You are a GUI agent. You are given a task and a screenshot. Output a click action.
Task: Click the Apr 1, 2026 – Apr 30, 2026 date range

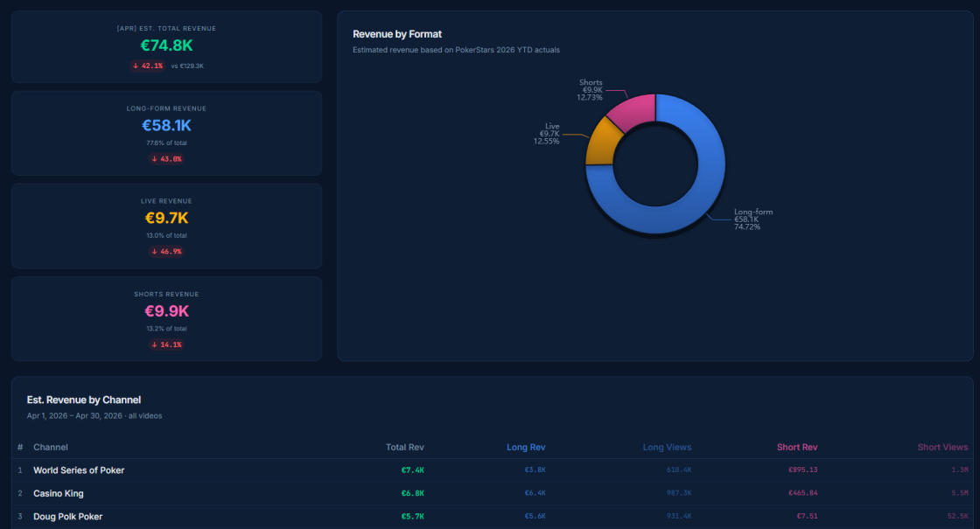coord(74,416)
